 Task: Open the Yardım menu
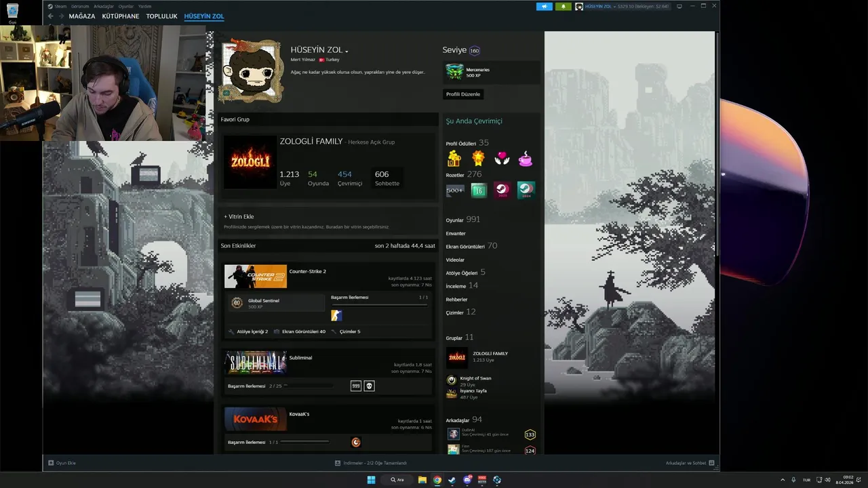click(144, 6)
